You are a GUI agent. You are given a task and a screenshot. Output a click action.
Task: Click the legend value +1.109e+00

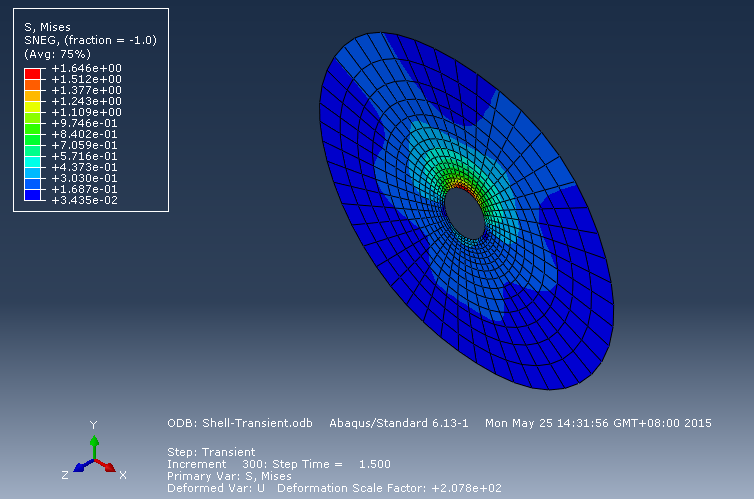pos(87,112)
